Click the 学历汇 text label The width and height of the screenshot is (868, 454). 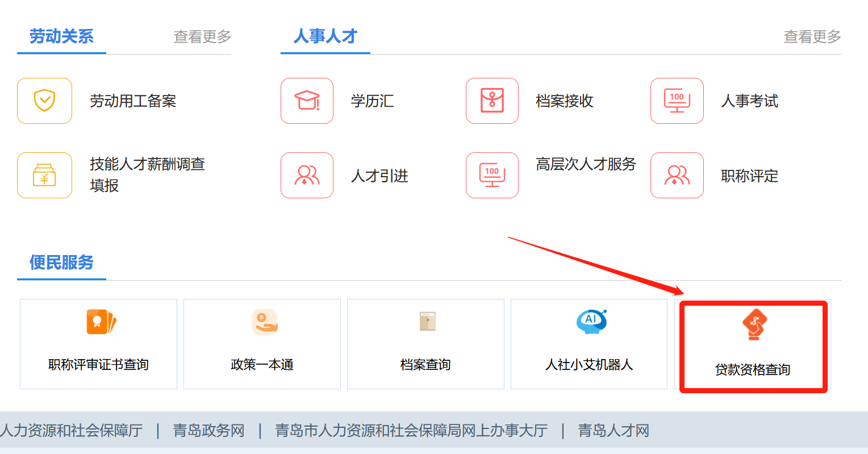pos(372,101)
